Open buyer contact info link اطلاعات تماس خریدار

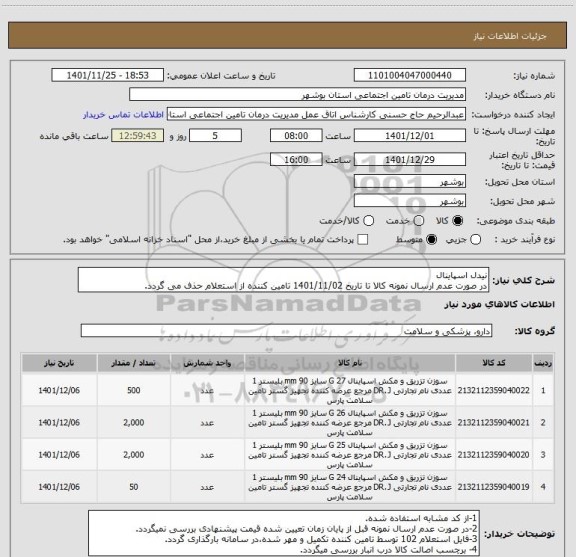(123, 115)
